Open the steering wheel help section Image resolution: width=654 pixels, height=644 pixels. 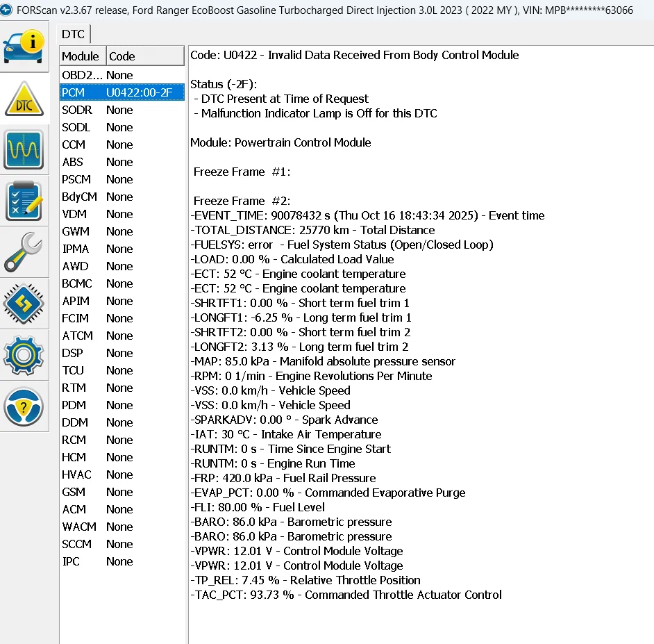tap(24, 406)
